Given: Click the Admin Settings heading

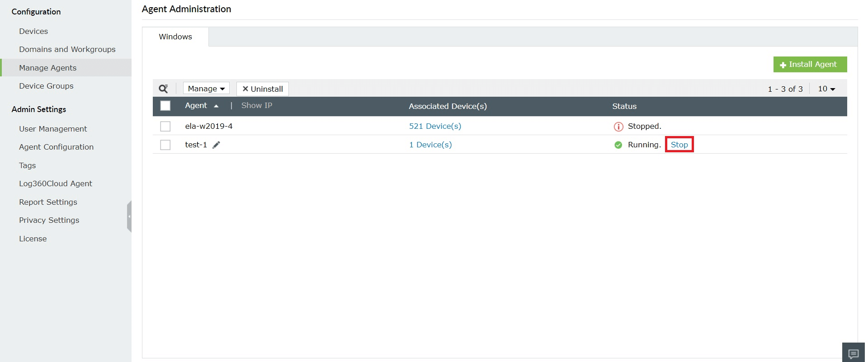Looking at the screenshot, I should point(39,109).
